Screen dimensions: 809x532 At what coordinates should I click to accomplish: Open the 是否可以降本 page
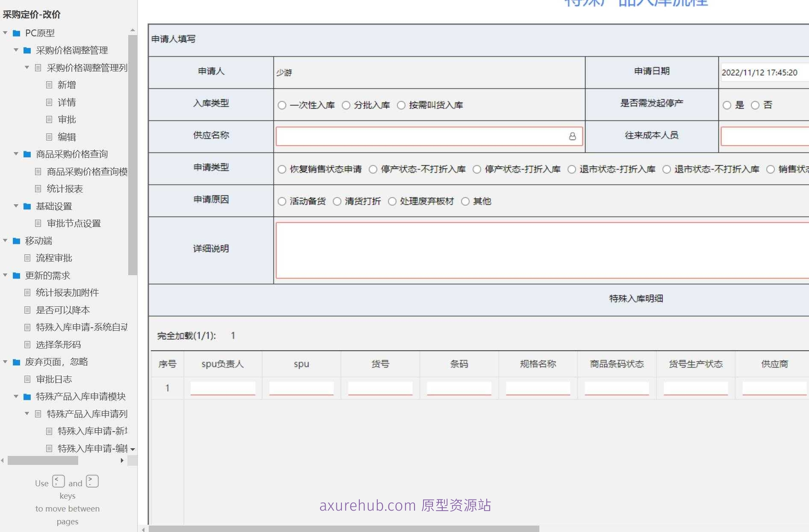63,310
